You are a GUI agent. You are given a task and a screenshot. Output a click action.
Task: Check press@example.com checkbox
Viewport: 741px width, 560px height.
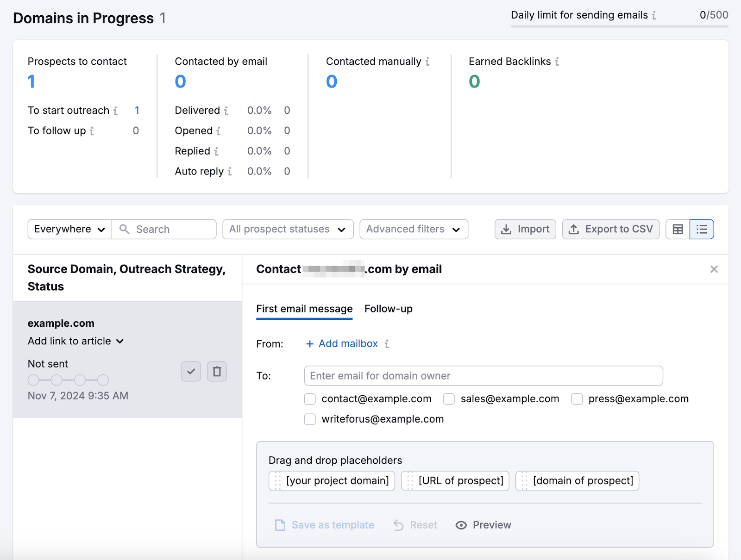click(577, 399)
